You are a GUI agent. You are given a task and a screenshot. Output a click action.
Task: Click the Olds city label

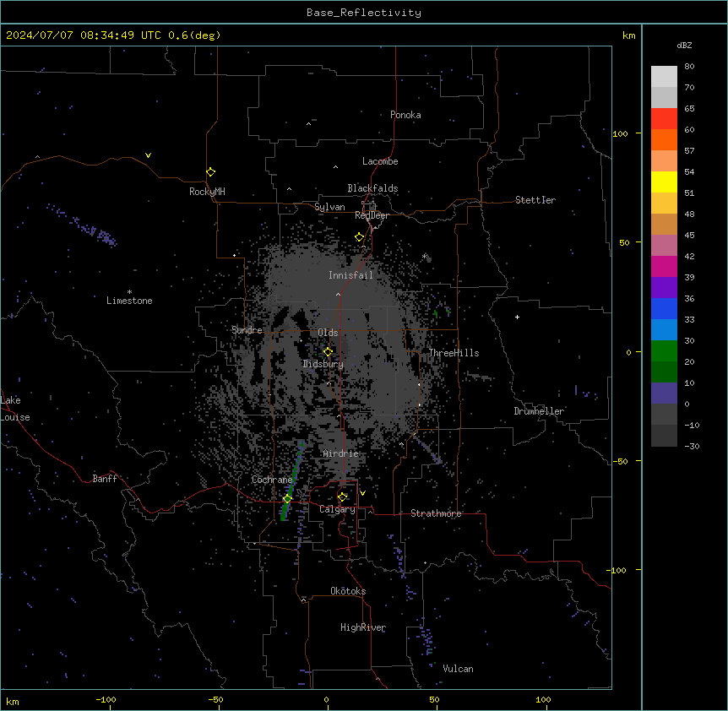pos(328,333)
